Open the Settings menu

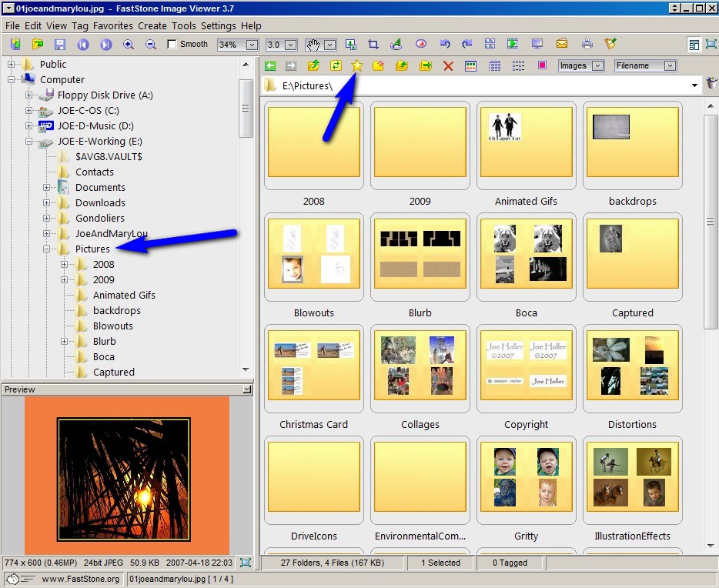coord(219,25)
